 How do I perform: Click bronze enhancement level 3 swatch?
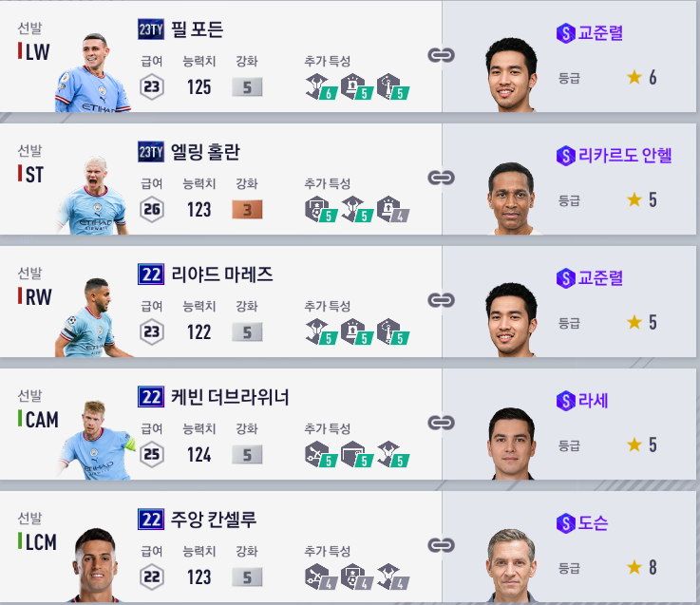point(247,210)
